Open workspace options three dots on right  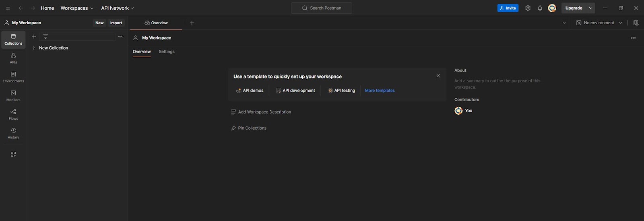(633, 38)
